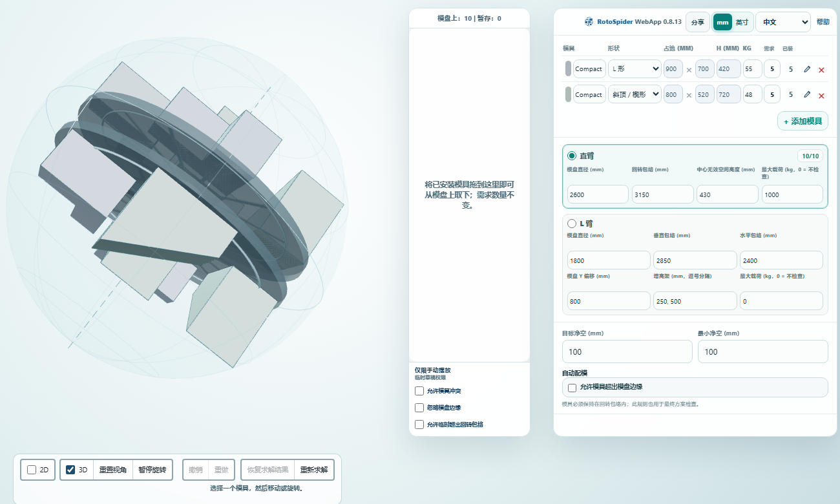This screenshot has width=840, height=504.
Task: Click the 分享 button
Action: point(698,22)
